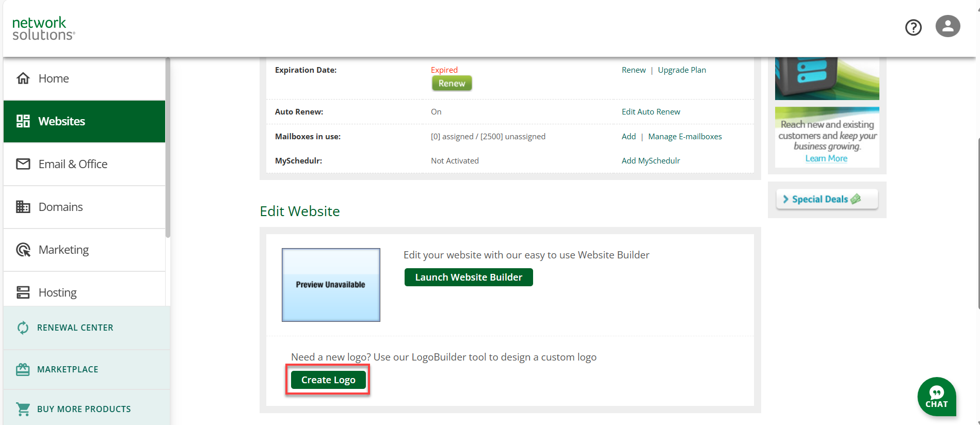The height and width of the screenshot is (425, 980).
Task: Click the 'Expired' status text
Action: (444, 70)
